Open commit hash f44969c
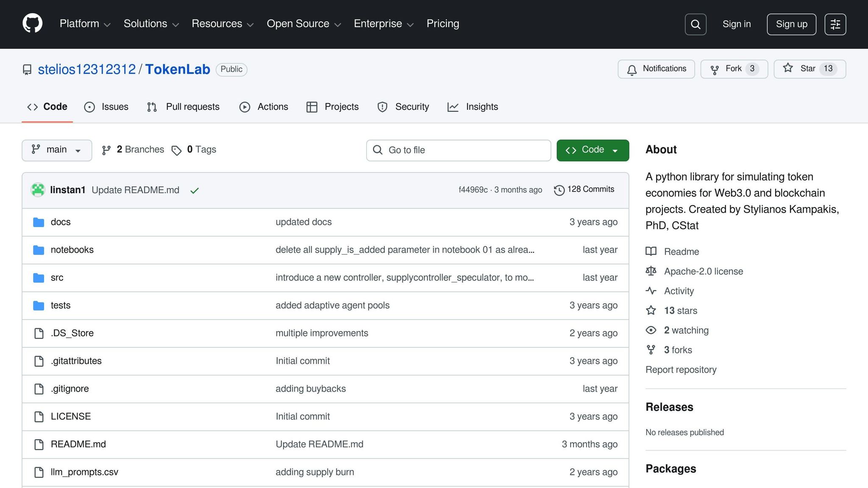Image resolution: width=868 pixels, height=488 pixels. tap(473, 190)
